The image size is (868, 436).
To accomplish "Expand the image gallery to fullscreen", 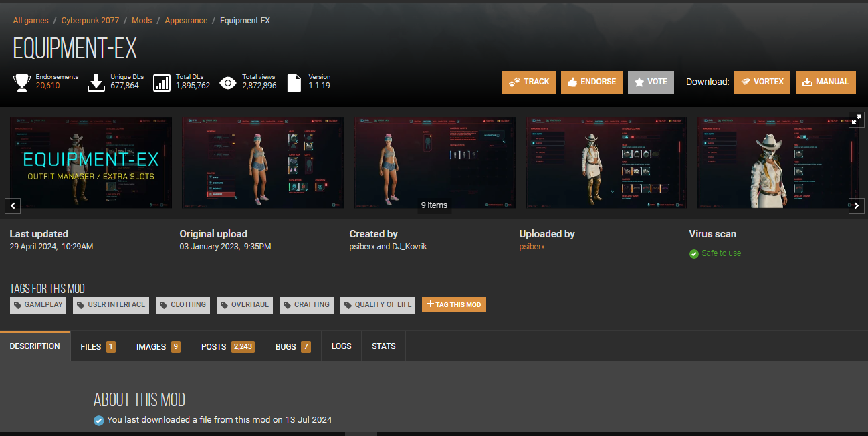I will tap(857, 120).
